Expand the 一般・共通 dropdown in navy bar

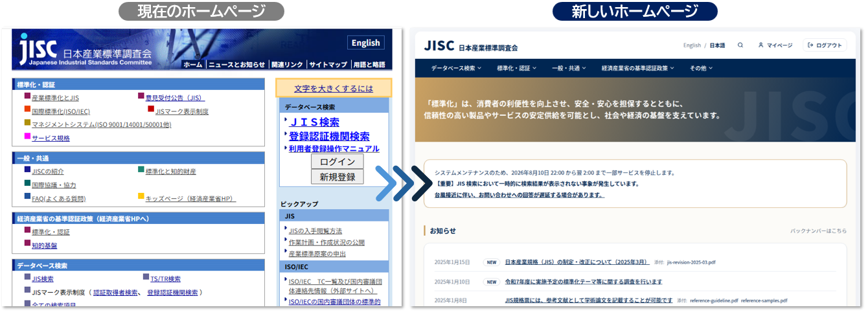coord(569,68)
